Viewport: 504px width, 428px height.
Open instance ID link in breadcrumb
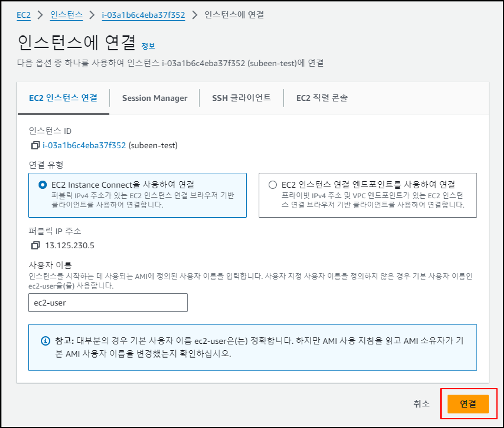[x=143, y=15]
